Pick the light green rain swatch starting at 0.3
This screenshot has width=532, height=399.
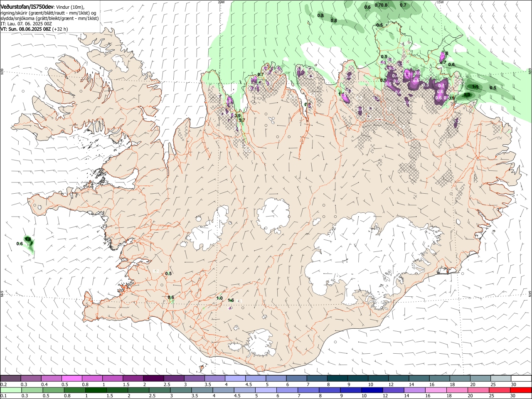coord(32,390)
